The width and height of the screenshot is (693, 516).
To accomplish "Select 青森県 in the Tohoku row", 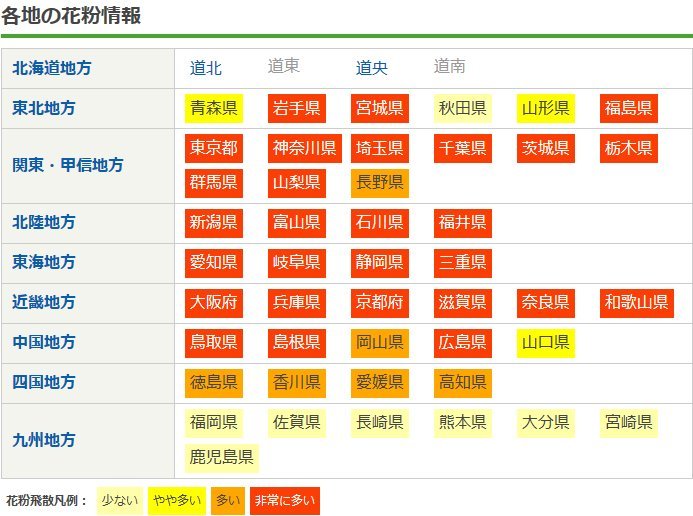I will 214,108.
